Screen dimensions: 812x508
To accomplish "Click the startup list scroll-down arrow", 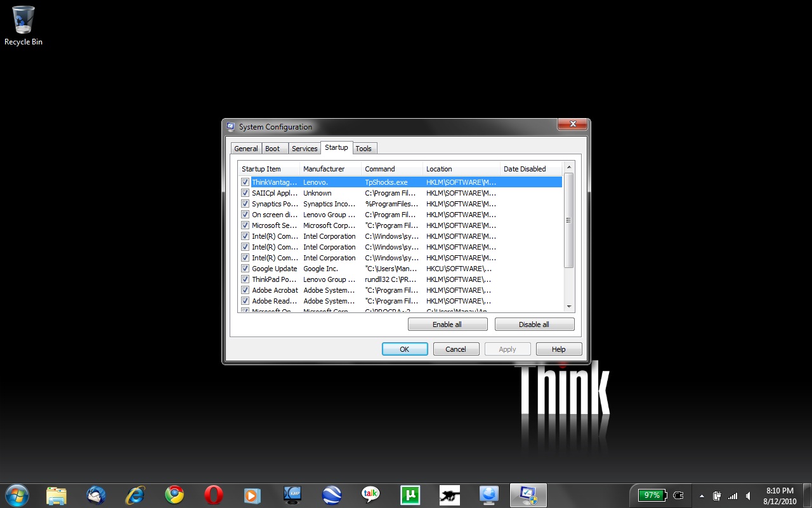I will (568, 307).
